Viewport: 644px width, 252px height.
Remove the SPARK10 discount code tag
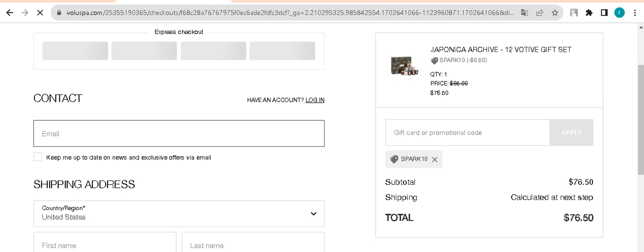point(434,160)
